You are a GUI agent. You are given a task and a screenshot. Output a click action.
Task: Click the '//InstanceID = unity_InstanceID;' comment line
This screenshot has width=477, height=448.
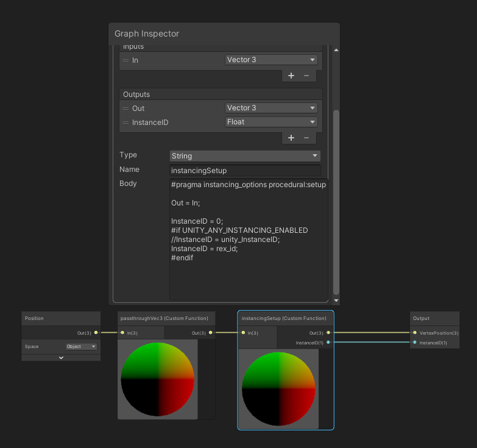pos(225,240)
